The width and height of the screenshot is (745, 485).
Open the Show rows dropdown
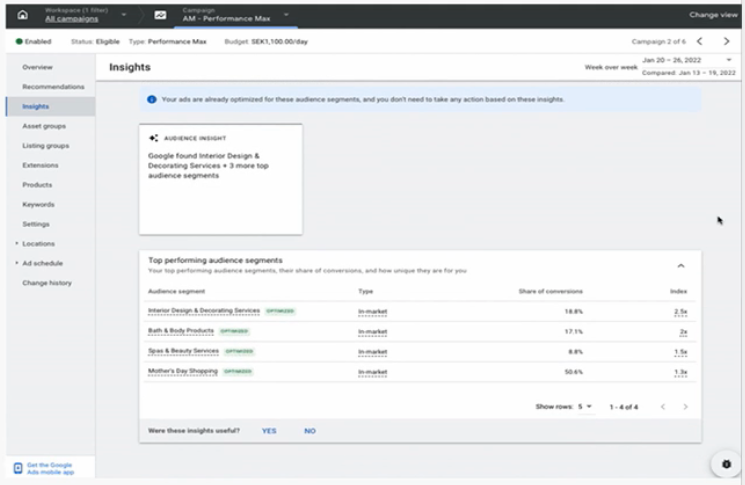click(585, 407)
